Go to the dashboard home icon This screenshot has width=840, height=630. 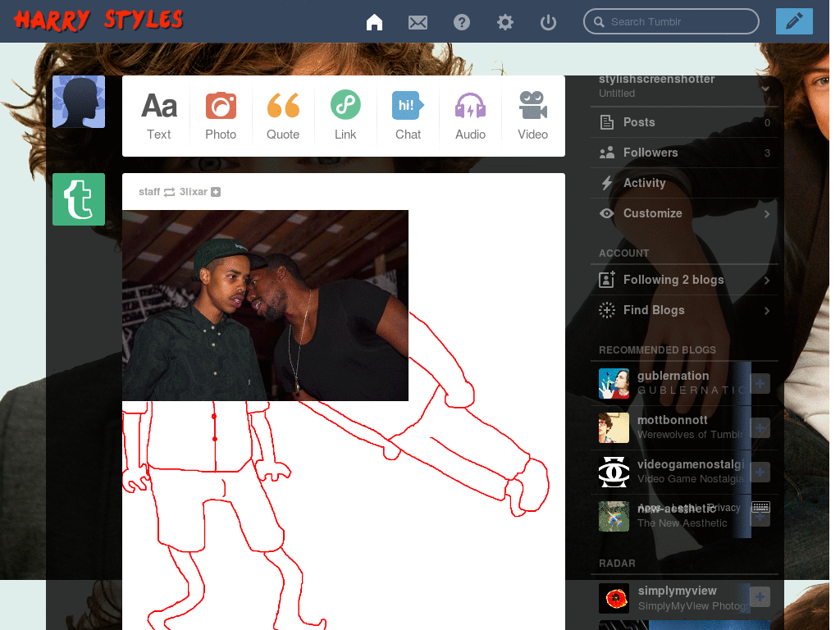coord(374,22)
